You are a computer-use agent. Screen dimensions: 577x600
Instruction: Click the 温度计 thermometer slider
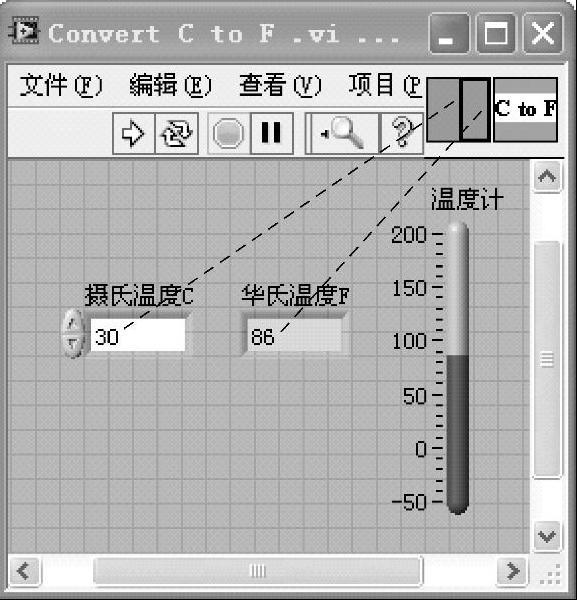click(x=458, y=368)
